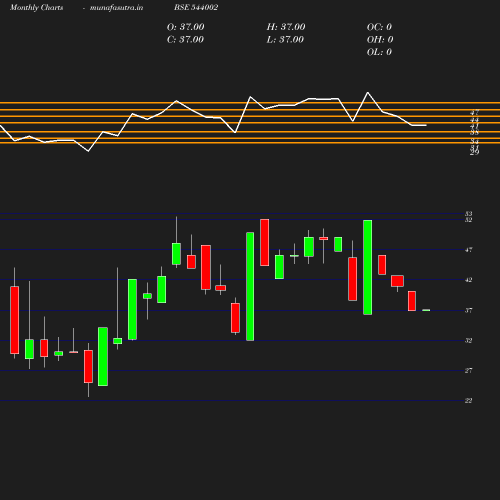Viewport: 500px width, 500px height.
Task: Click the last small green candle at 37
Action: click(x=426, y=310)
